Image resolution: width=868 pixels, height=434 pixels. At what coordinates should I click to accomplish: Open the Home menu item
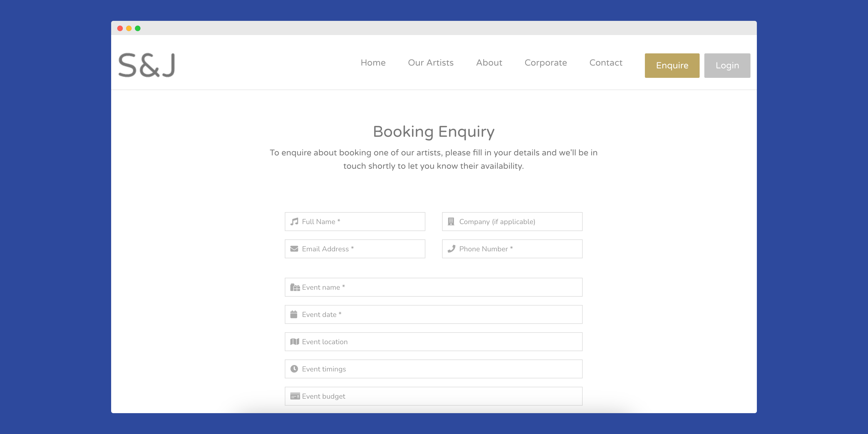[x=373, y=63]
